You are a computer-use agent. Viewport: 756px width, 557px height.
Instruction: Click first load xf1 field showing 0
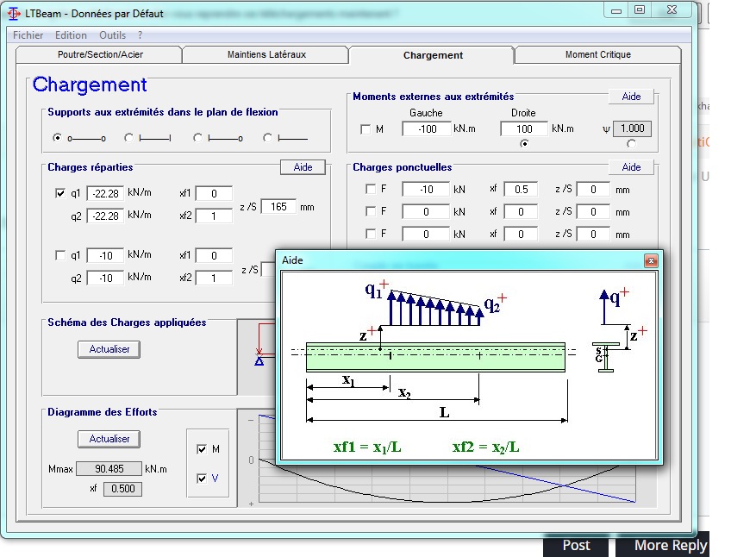click(x=214, y=193)
